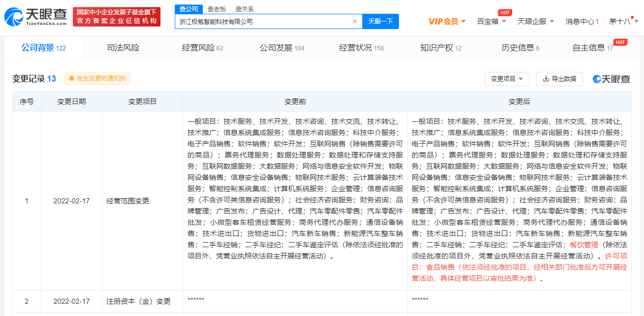
Task: Expand the 变更项目 filter dropdown
Action: point(506,79)
